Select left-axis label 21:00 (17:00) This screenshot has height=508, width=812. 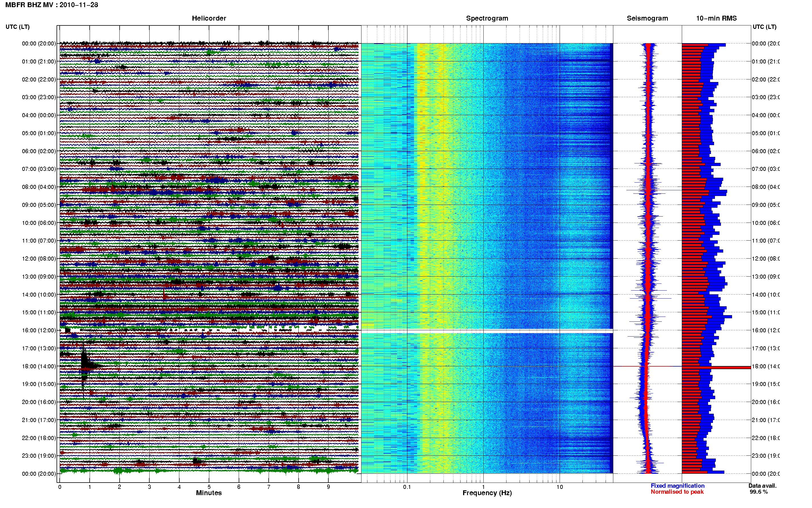39,420
